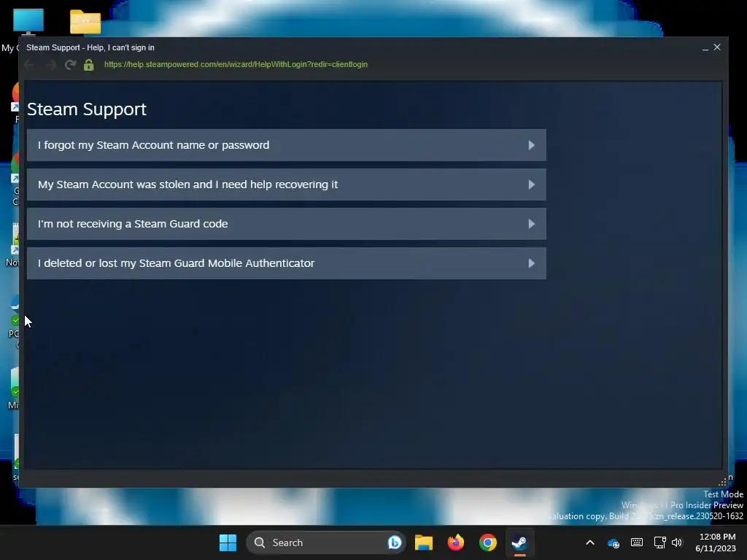747x560 pixels.
Task: Show hidden system tray icons
Action: tap(589, 542)
